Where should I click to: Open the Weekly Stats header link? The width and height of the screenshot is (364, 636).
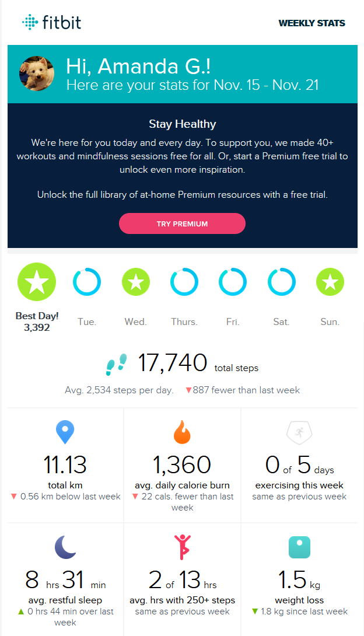311,23
